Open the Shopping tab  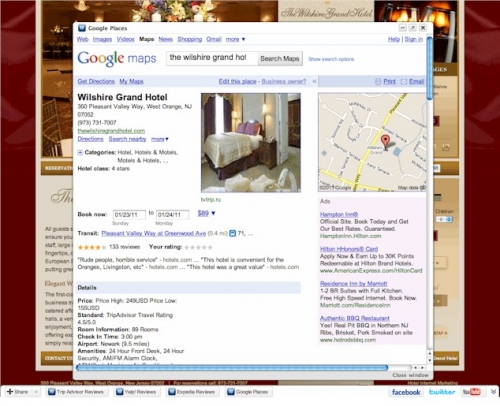click(x=189, y=39)
